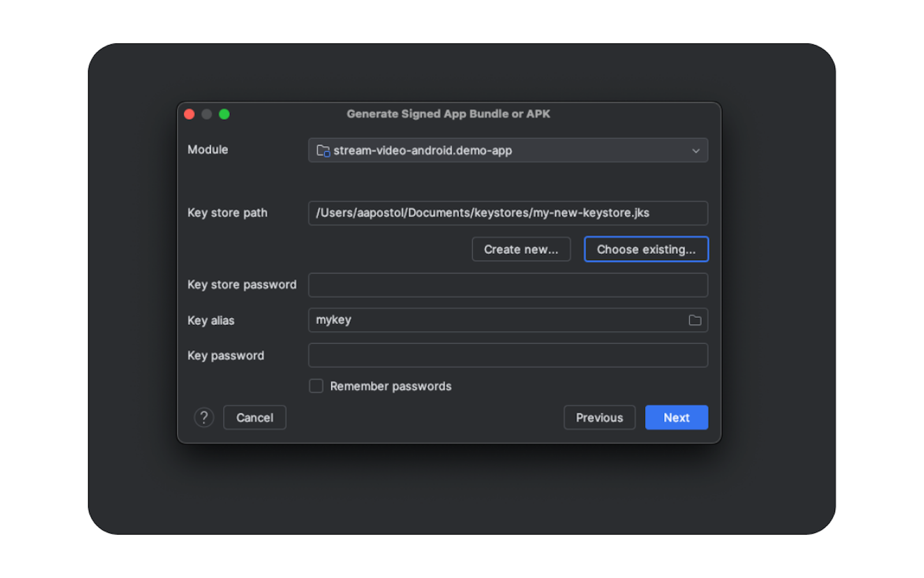Click the Key store path field
The image size is (924, 578).
click(x=508, y=213)
